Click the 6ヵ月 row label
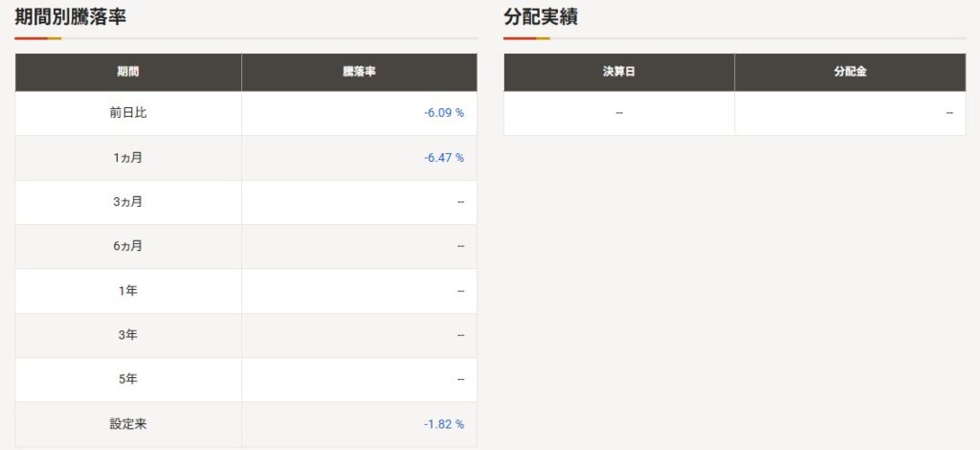The width and height of the screenshot is (980, 450). pyautogui.click(x=128, y=246)
